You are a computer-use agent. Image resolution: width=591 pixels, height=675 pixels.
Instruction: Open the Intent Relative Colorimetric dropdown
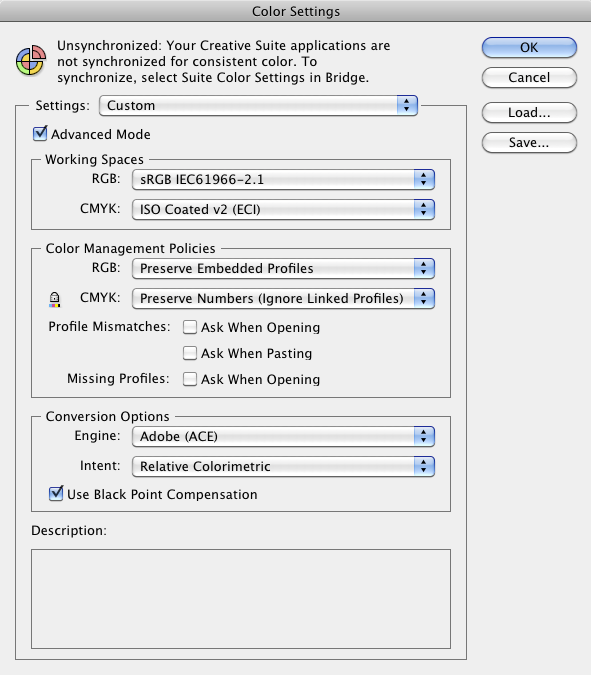[x=283, y=467]
